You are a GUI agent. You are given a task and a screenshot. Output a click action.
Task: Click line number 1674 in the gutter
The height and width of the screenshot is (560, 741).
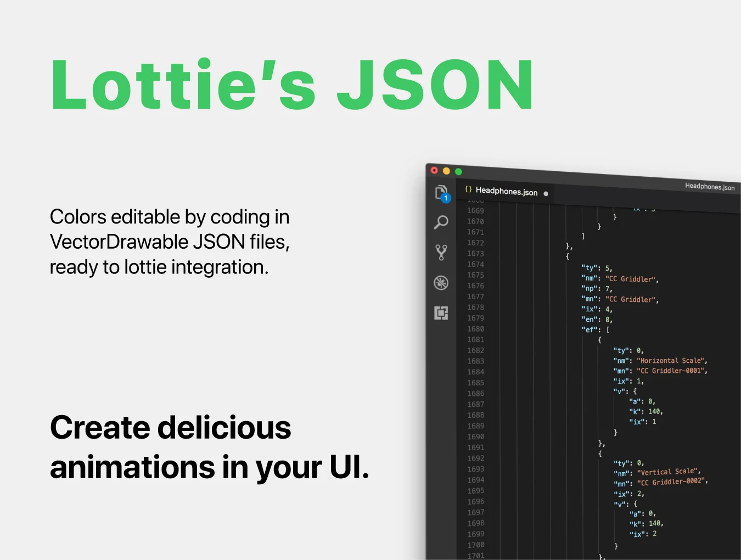coord(475,264)
